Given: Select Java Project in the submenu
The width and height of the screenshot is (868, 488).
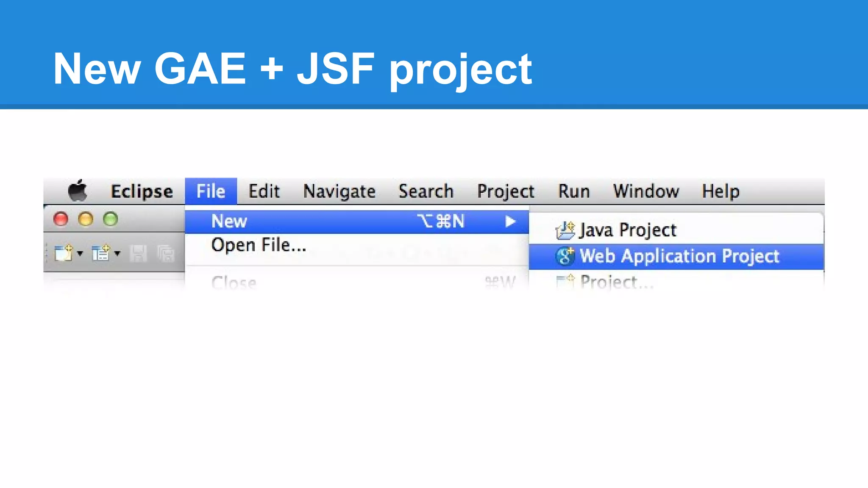Looking at the screenshot, I should pos(676,230).
